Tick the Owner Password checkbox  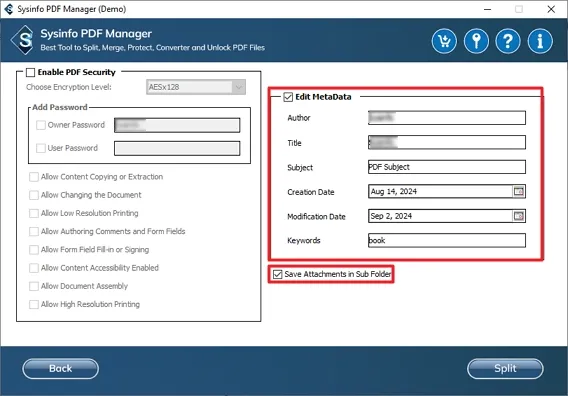click(41, 125)
